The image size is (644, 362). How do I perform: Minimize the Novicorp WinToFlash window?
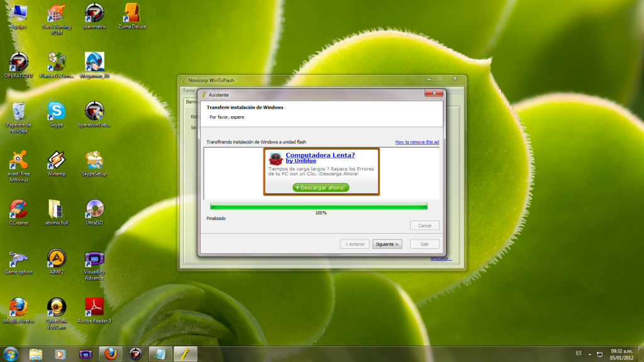click(429, 79)
